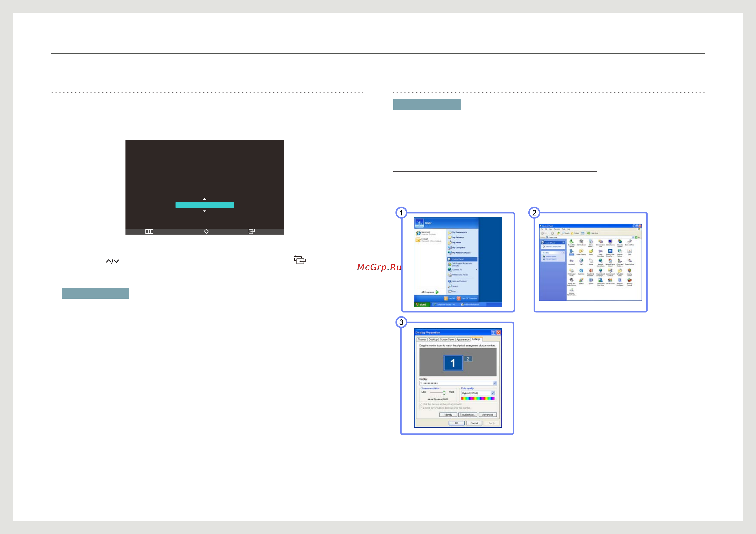
Task: Open Mouse in Control Panel
Action: (x=591, y=262)
